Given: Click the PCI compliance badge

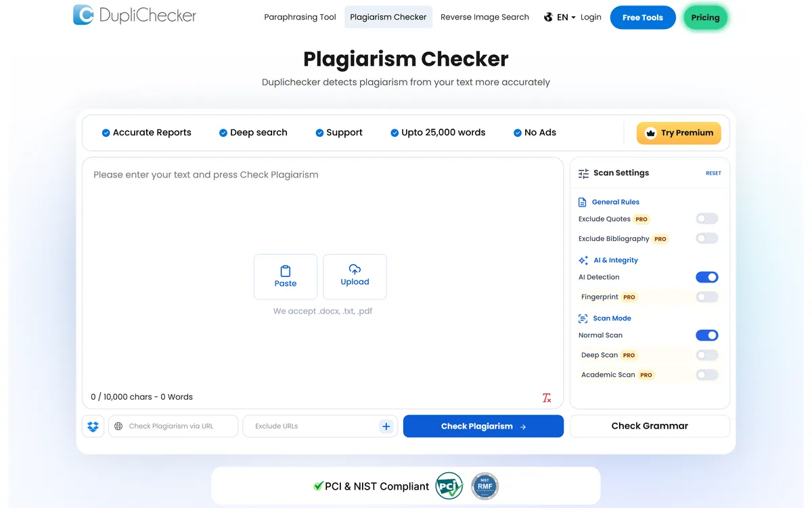Looking at the screenshot, I should tap(449, 486).
